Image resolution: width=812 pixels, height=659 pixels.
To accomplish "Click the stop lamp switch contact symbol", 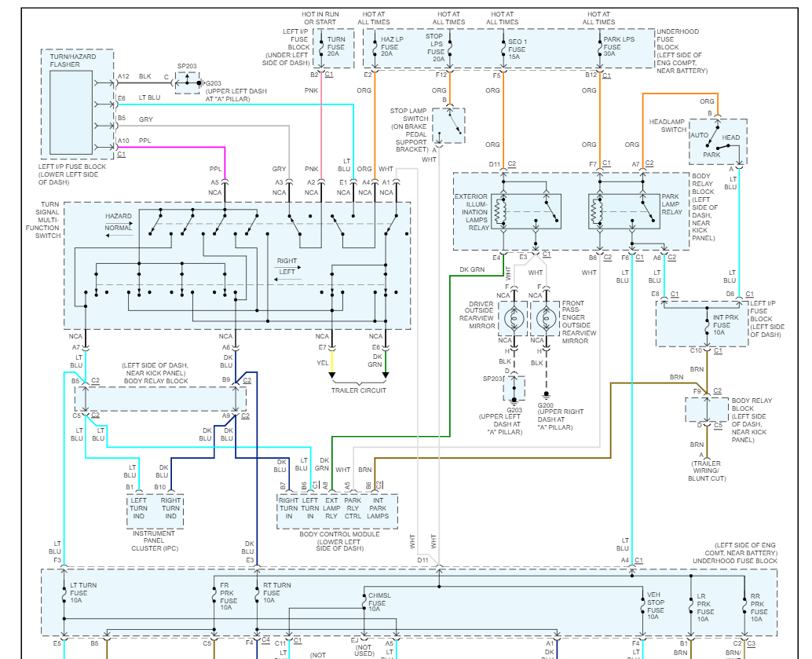I will click(449, 126).
